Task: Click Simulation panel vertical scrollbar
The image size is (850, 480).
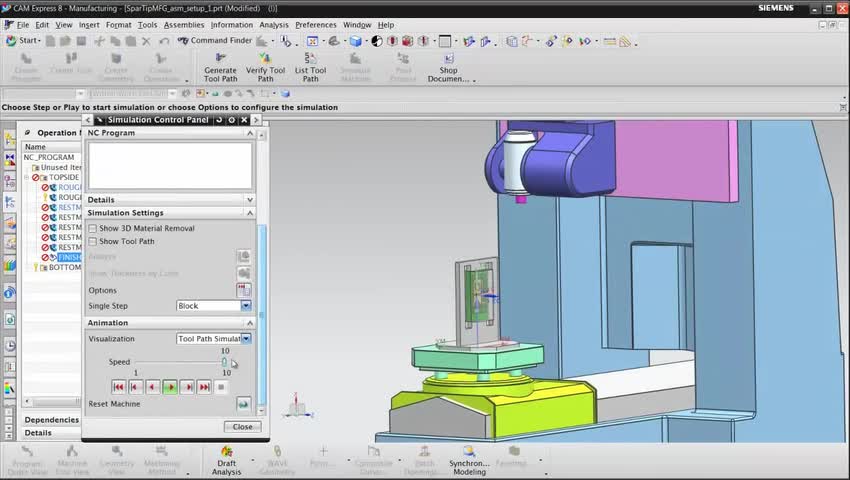Action: [x=262, y=315]
